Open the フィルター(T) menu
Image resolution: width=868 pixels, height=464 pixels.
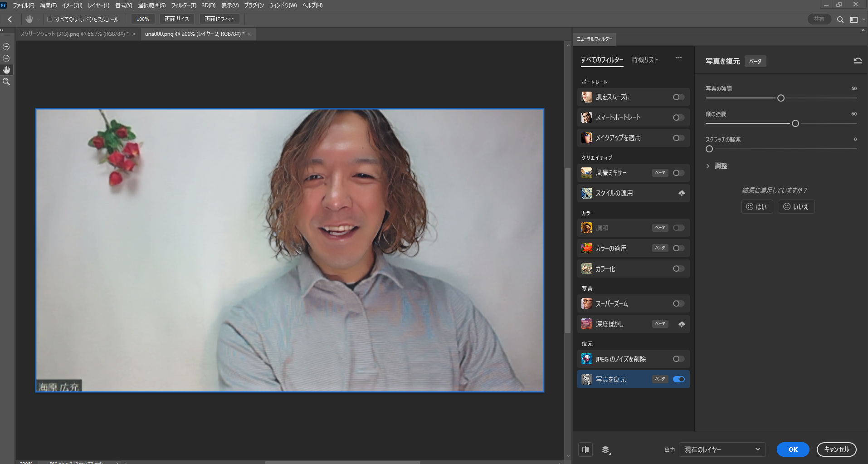tap(184, 5)
